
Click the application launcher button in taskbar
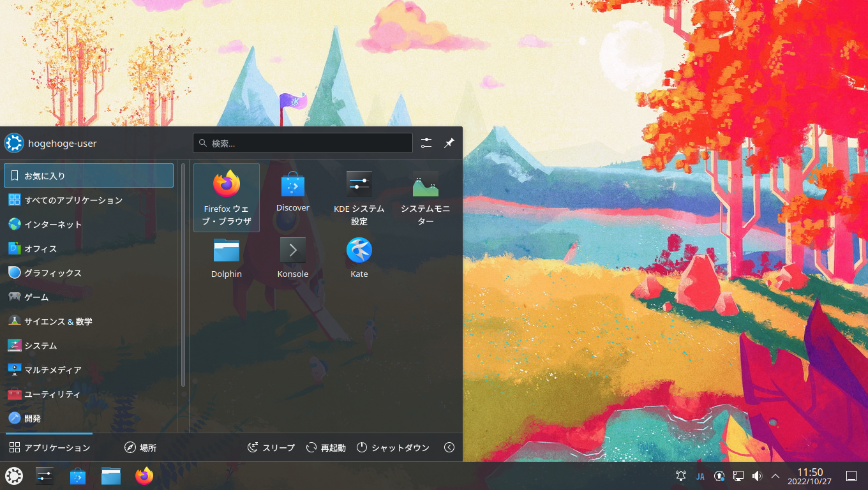(x=14, y=476)
